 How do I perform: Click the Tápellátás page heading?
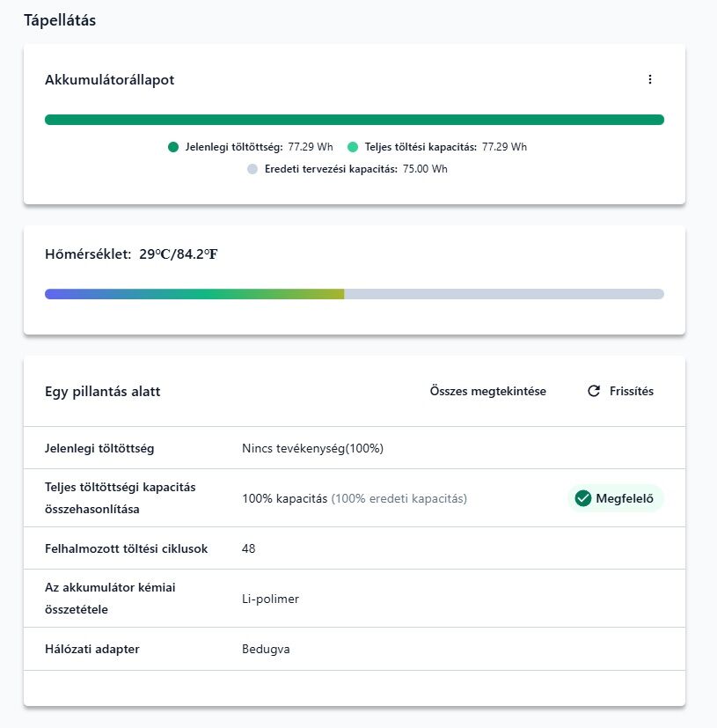tap(60, 20)
